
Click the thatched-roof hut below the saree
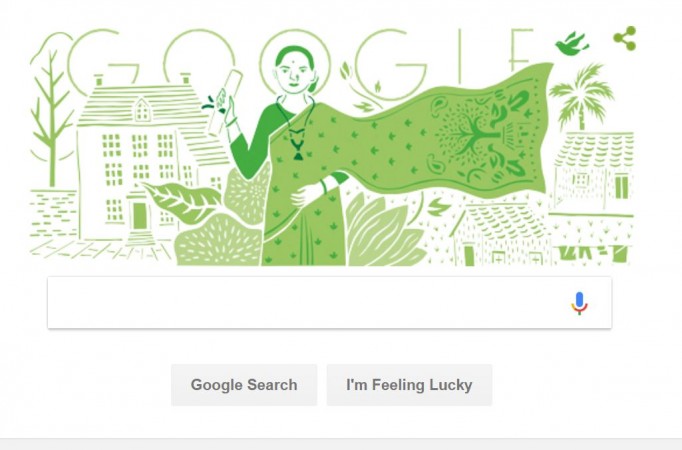pos(498,235)
